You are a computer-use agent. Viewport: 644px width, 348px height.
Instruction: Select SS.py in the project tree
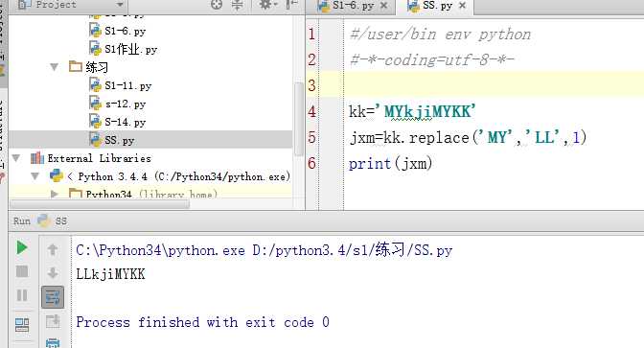click(x=112, y=140)
